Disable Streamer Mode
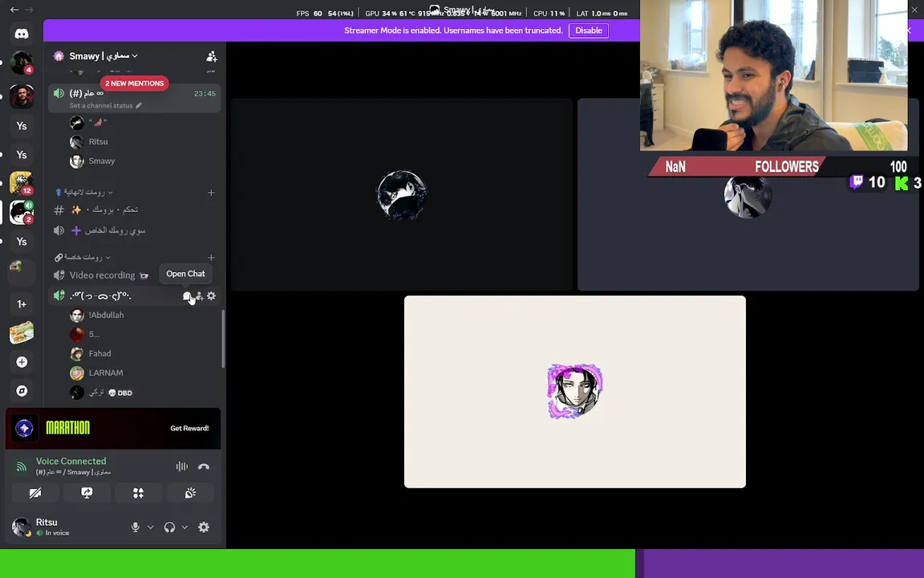The height and width of the screenshot is (578, 924). [x=588, y=31]
